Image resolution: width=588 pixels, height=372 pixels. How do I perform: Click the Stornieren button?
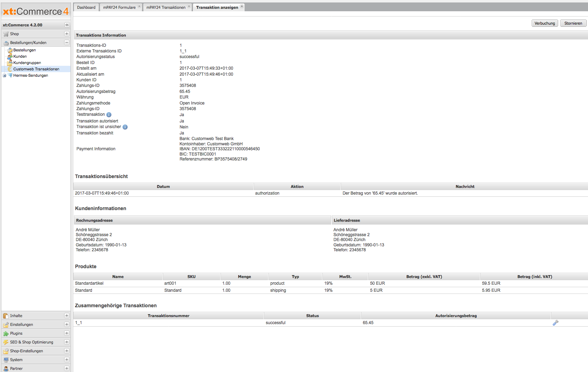tap(573, 23)
